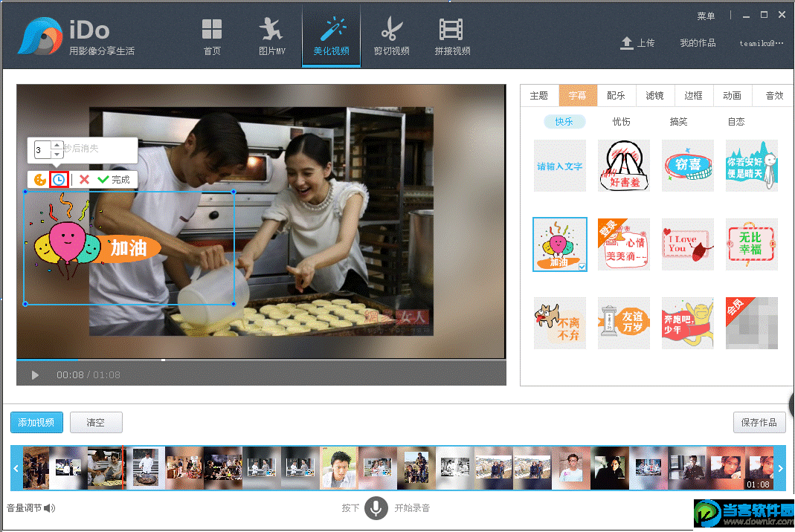
Task: Select the 快乐 subtitle category
Action: [x=564, y=122]
